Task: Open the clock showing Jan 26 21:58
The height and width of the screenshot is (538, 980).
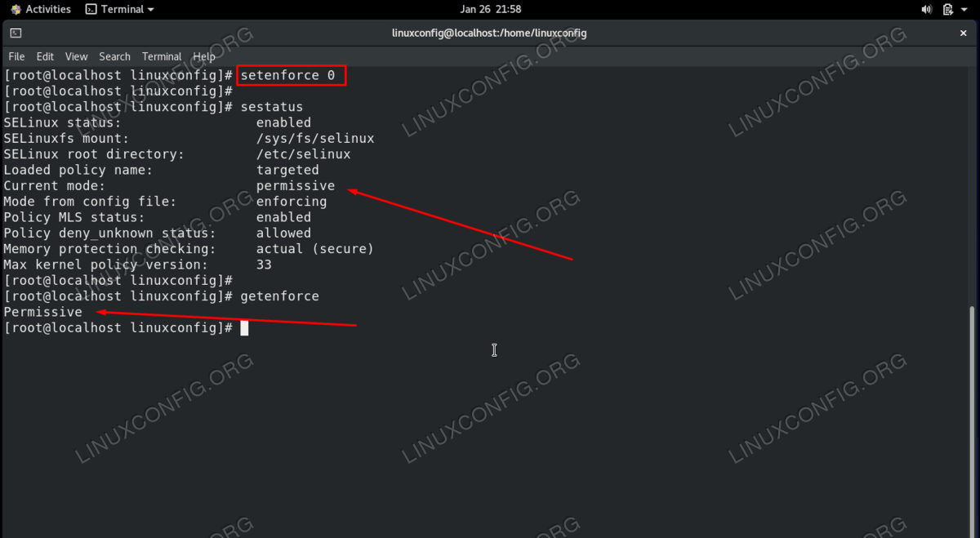Action: (490, 10)
